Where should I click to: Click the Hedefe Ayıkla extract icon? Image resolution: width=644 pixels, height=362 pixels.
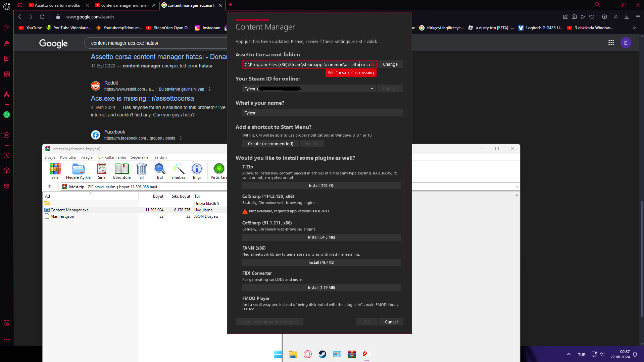coord(78,171)
